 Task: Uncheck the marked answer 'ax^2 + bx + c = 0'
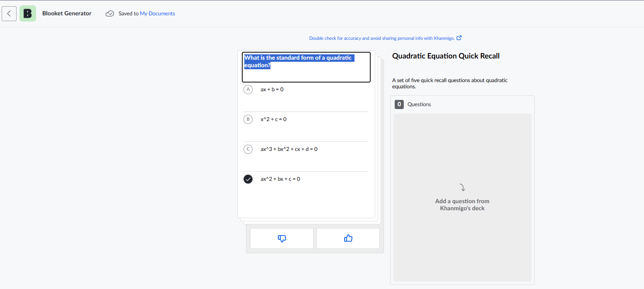coord(248,179)
